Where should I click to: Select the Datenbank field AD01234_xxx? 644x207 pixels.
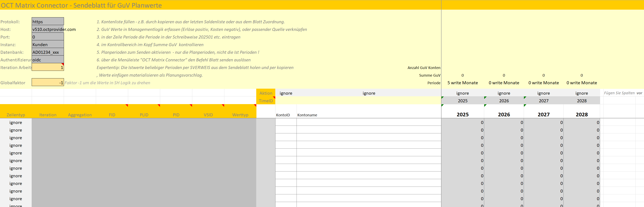(x=48, y=52)
